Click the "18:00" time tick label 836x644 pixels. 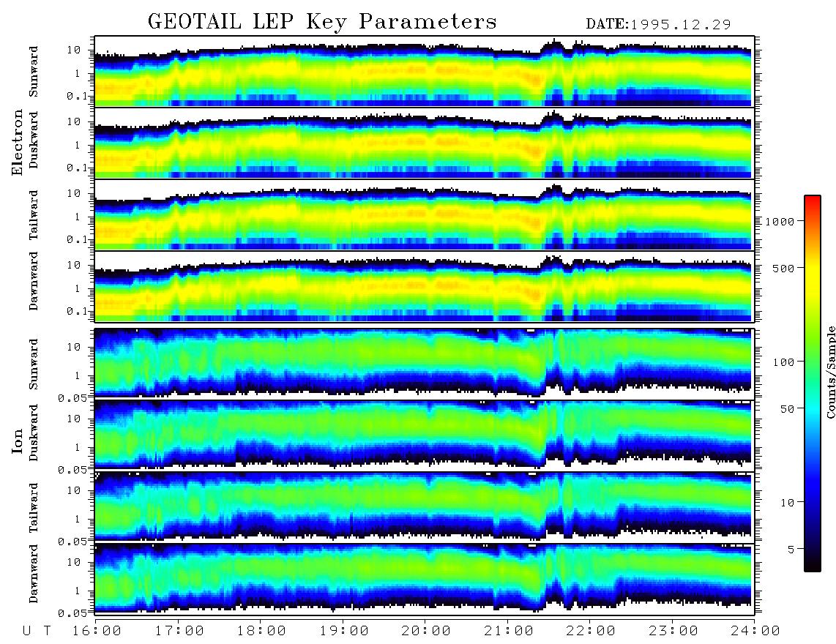[261, 631]
